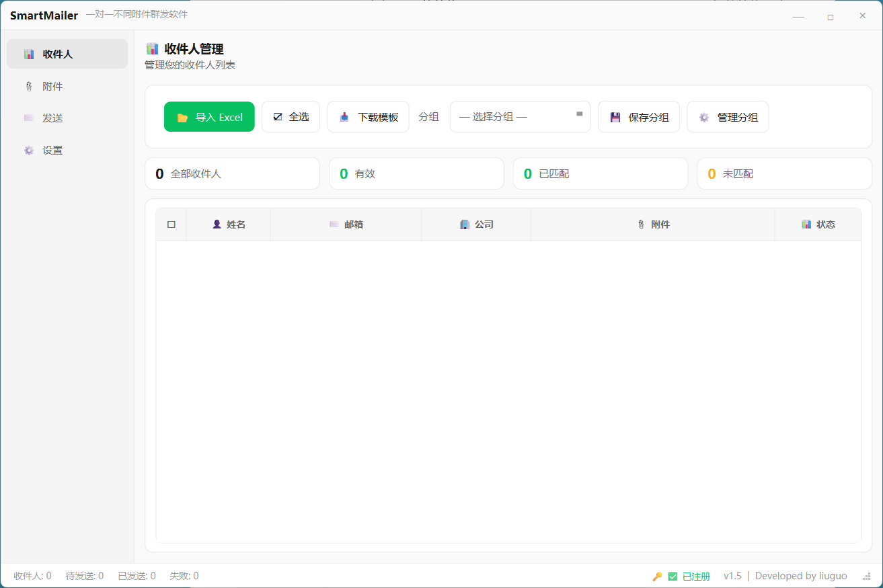Switch to the 附件 sidebar page
Screen dimensions: 883x588
(67, 86)
